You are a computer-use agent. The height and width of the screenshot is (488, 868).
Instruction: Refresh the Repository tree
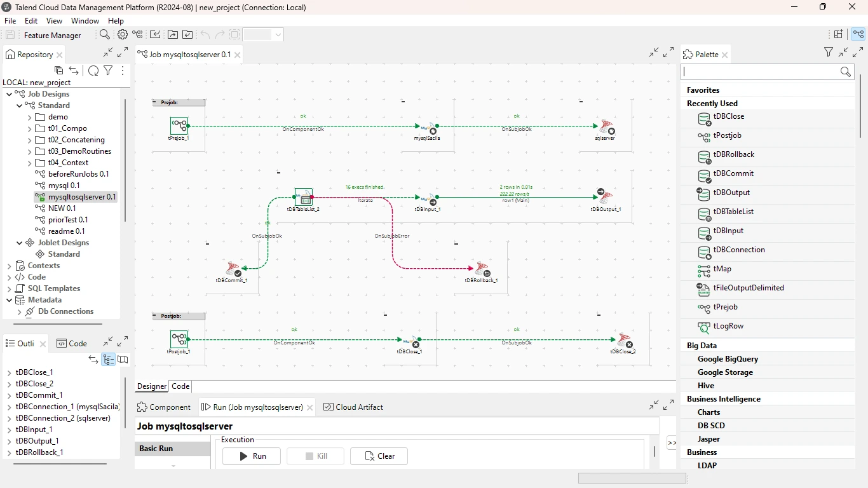[93, 71]
